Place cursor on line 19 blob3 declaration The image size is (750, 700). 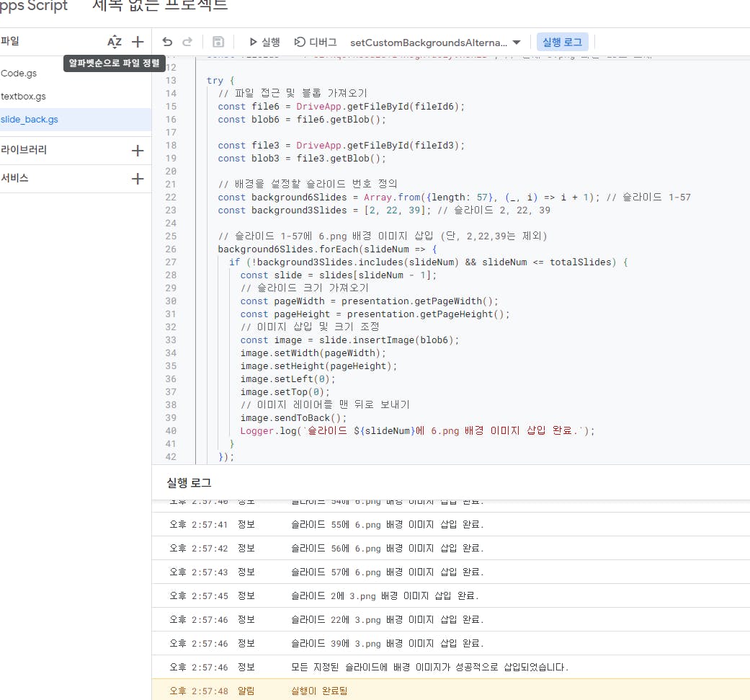302,158
